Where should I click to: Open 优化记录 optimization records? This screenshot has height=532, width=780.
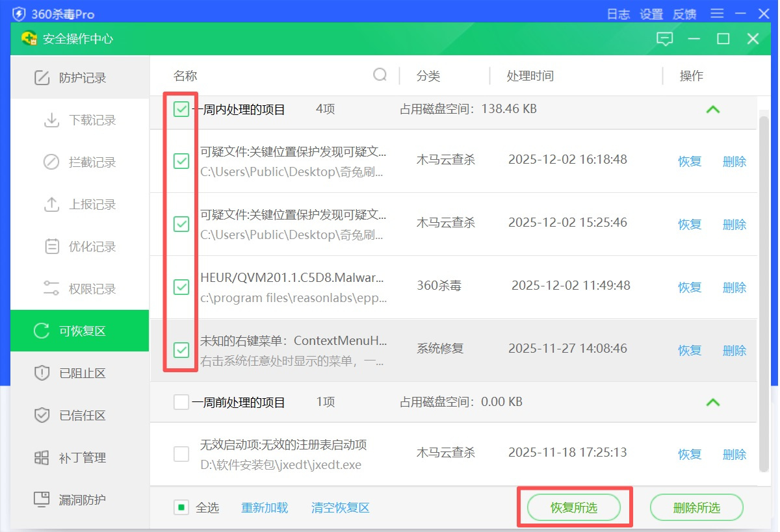click(x=92, y=247)
